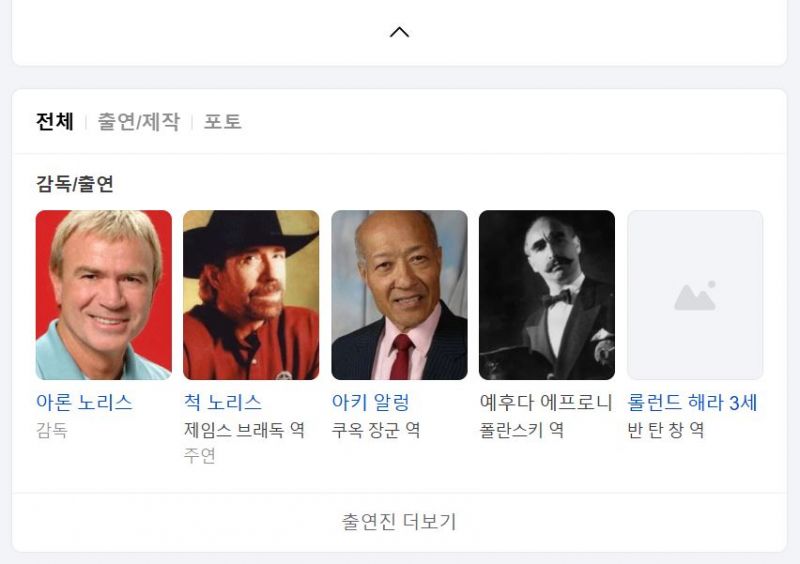Screen dimensions: 800x564
Task: Click 아론 노리스 director photo
Action: 104,295
